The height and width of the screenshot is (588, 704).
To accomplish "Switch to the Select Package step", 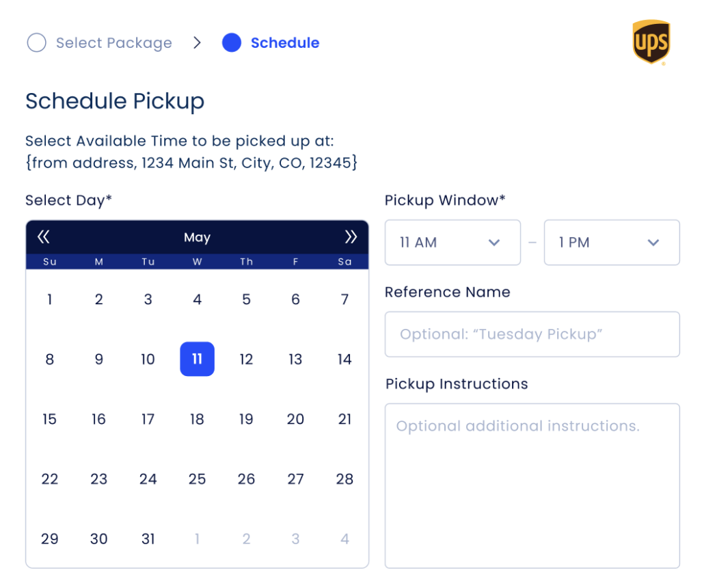I will pyautogui.click(x=113, y=42).
